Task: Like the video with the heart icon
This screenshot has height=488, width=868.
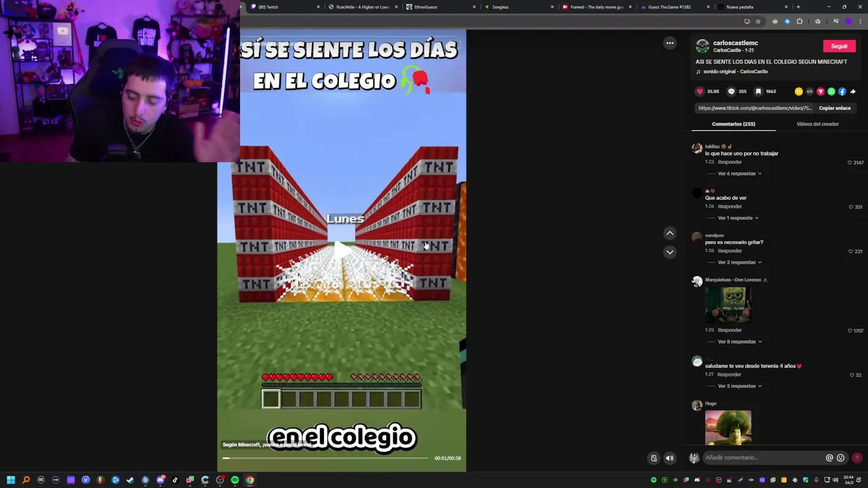Action: [x=700, y=91]
